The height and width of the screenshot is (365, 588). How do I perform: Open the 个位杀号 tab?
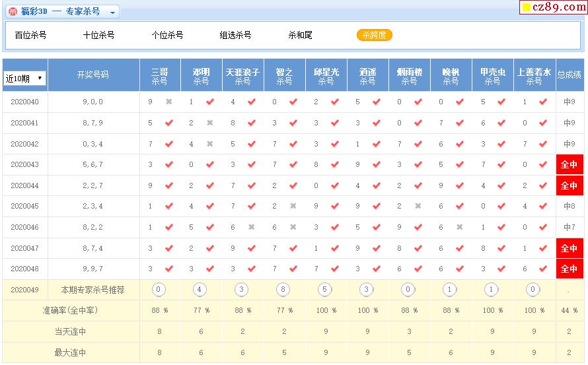[x=167, y=35]
